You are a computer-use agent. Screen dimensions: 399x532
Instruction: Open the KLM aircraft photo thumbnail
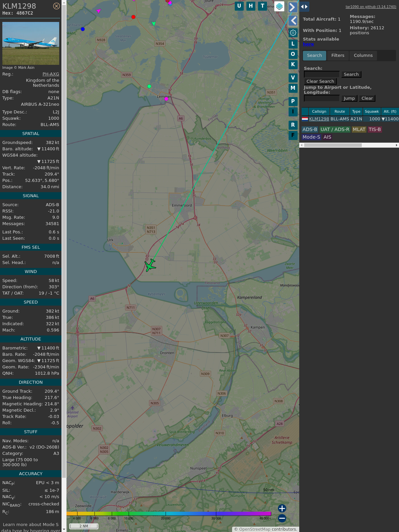(x=31, y=43)
